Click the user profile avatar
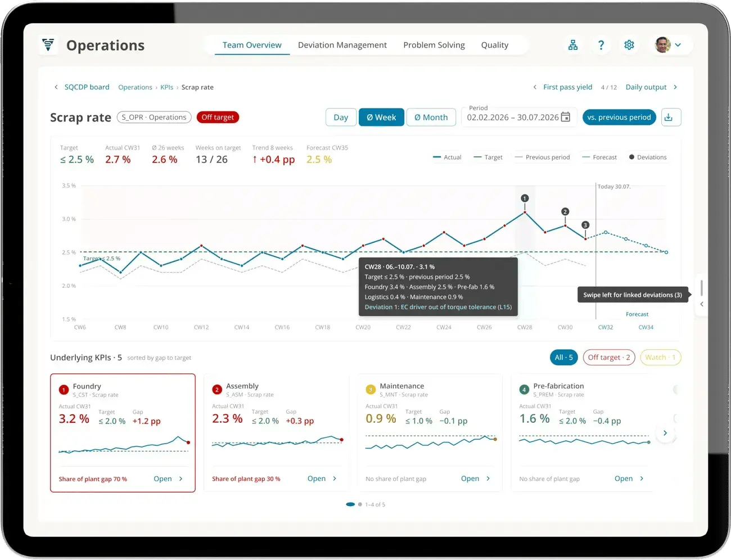The width and height of the screenshot is (731, 560). (x=662, y=45)
